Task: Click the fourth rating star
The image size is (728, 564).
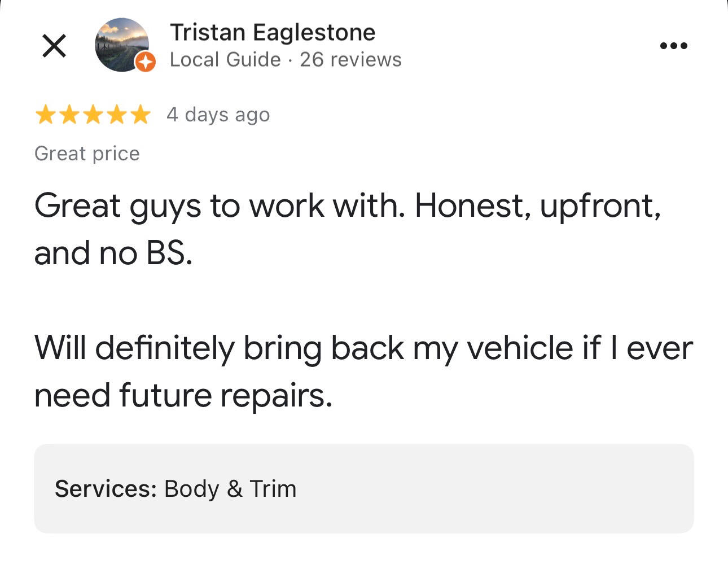Action: pyautogui.click(x=117, y=115)
